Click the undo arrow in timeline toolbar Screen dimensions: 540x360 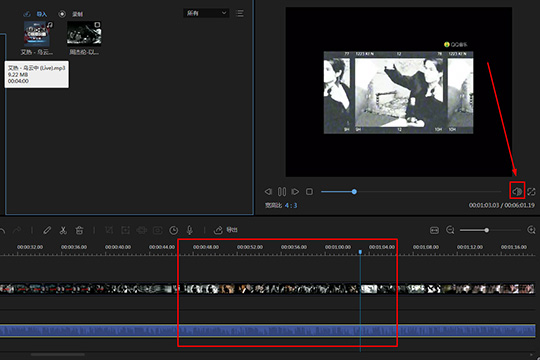[2, 230]
